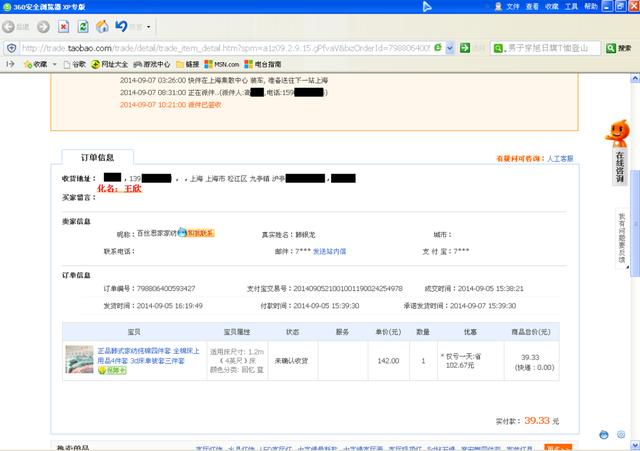640x451 pixels.
Task: Open the 链接 bookmarks folder
Action: click(187, 64)
